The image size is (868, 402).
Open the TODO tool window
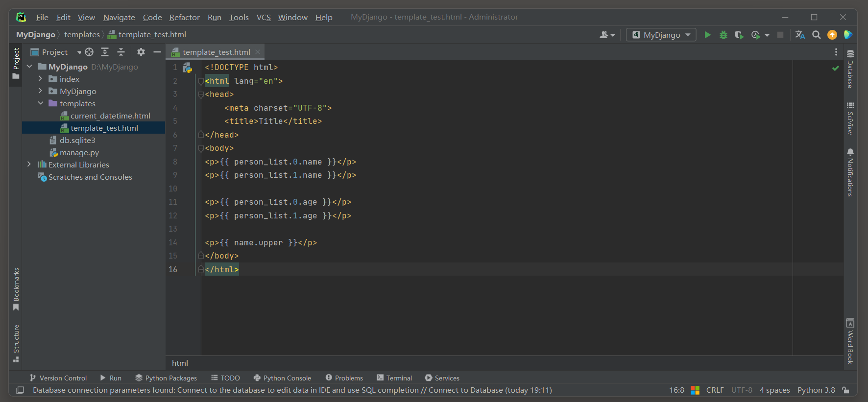(x=225, y=378)
